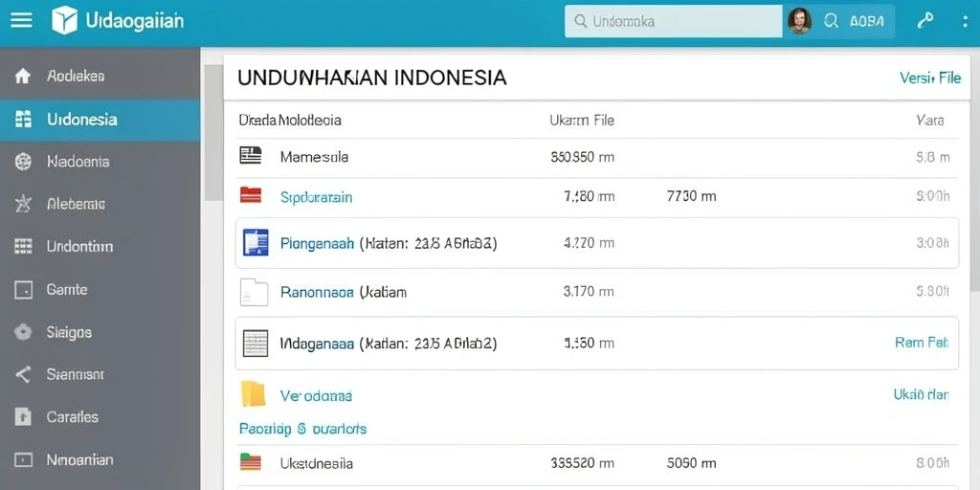Viewport: 980px width, 490px height.
Task: Click the 4.220 m size value
Action: (589, 243)
